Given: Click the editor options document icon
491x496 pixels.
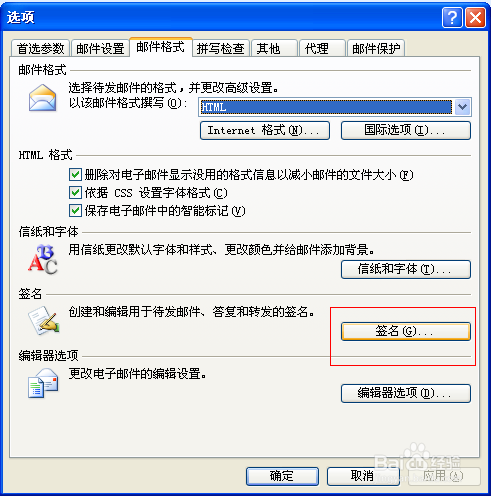Looking at the screenshot, I should click(x=43, y=383).
